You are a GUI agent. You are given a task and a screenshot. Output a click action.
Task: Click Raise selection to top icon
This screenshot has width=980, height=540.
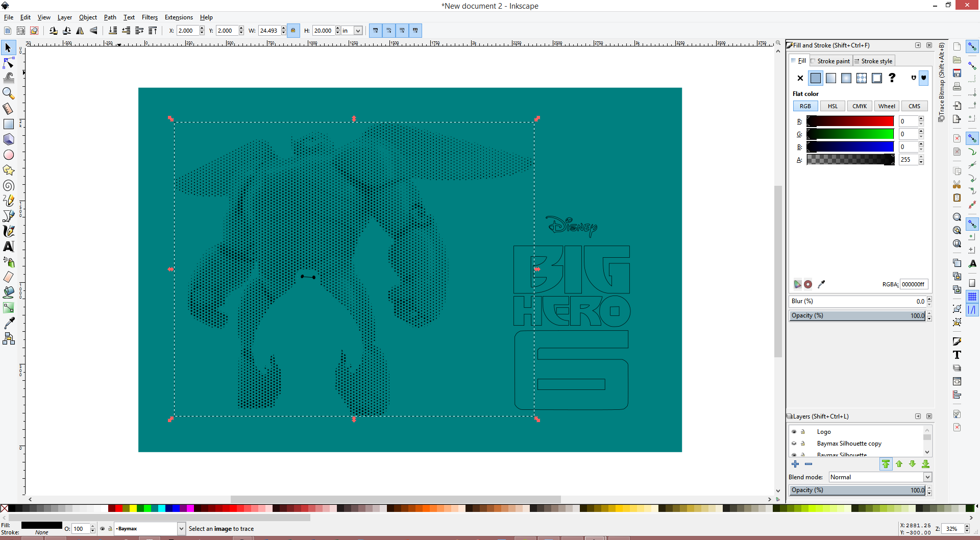(153, 31)
